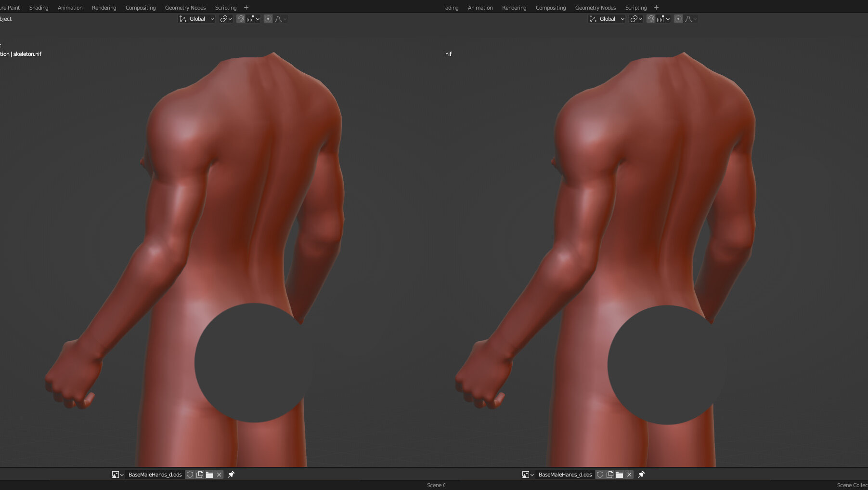Select Compositing tab in left window
Viewport: 868px width, 490px height.
[141, 8]
